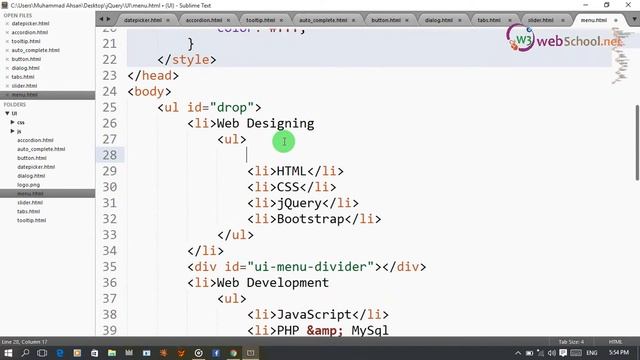This screenshot has width=640, height=360.
Task: Focus Sublime Text taskbar icon
Action: 251,353
